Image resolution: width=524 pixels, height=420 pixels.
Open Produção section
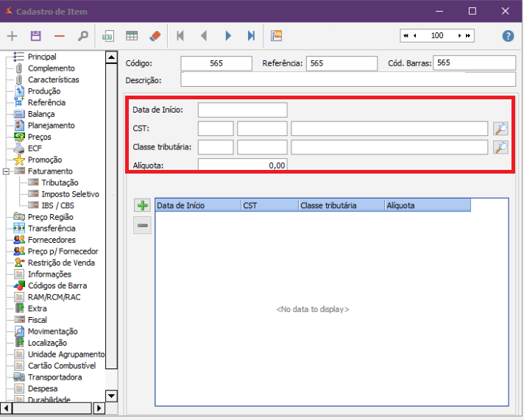click(x=44, y=91)
